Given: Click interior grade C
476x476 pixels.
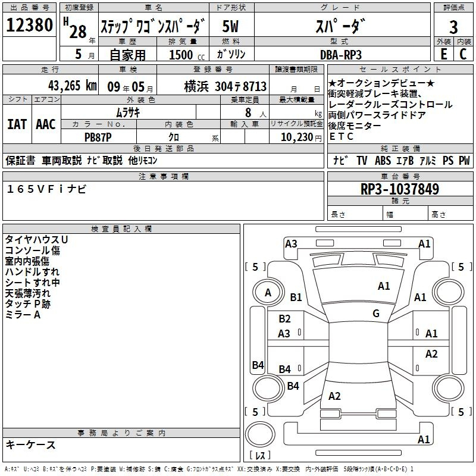Looking at the screenshot, I should pos(463,54).
